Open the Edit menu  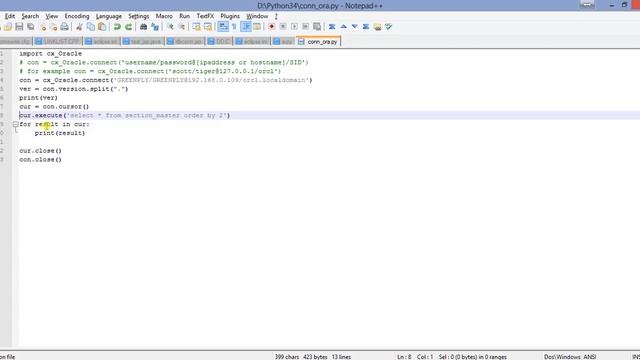pos(9,16)
